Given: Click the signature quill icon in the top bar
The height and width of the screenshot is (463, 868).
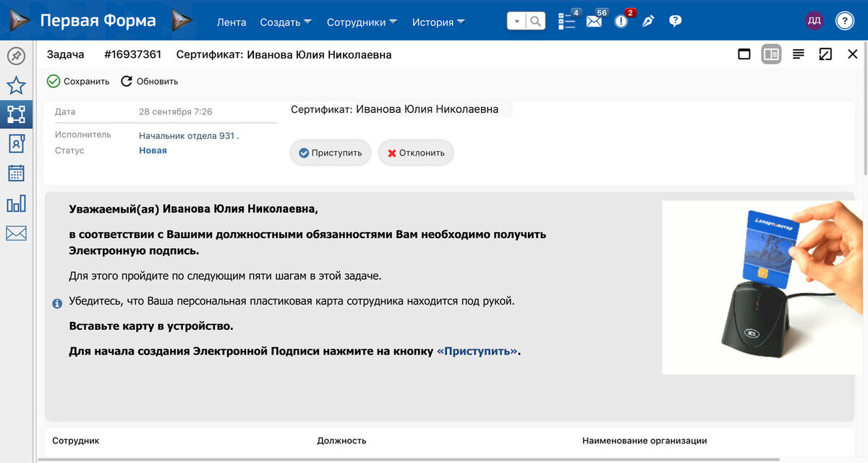Looking at the screenshot, I should coord(647,21).
